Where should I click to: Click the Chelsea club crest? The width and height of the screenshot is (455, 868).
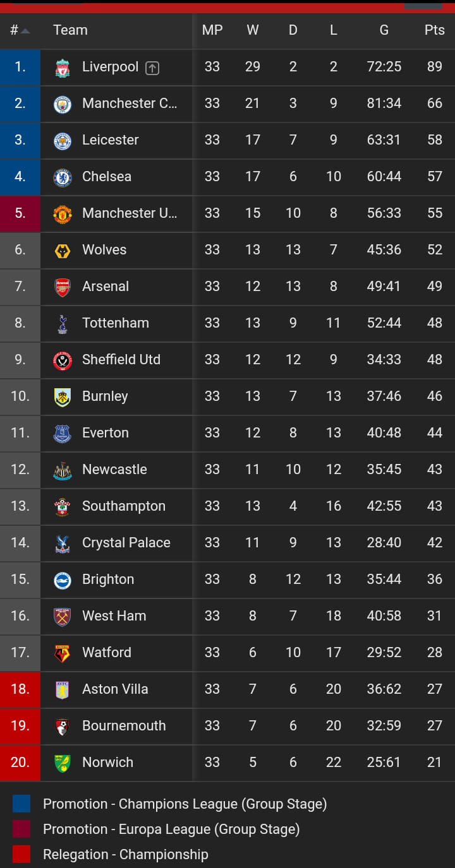[63, 177]
